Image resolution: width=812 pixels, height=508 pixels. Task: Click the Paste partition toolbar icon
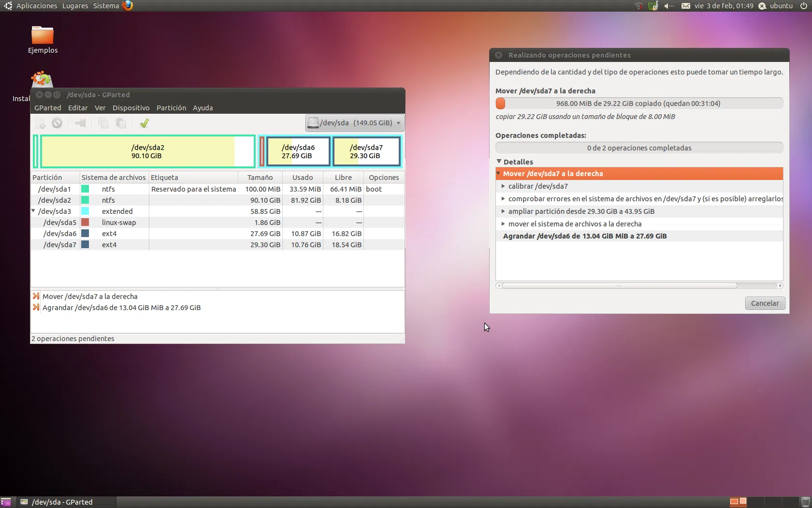(x=121, y=123)
